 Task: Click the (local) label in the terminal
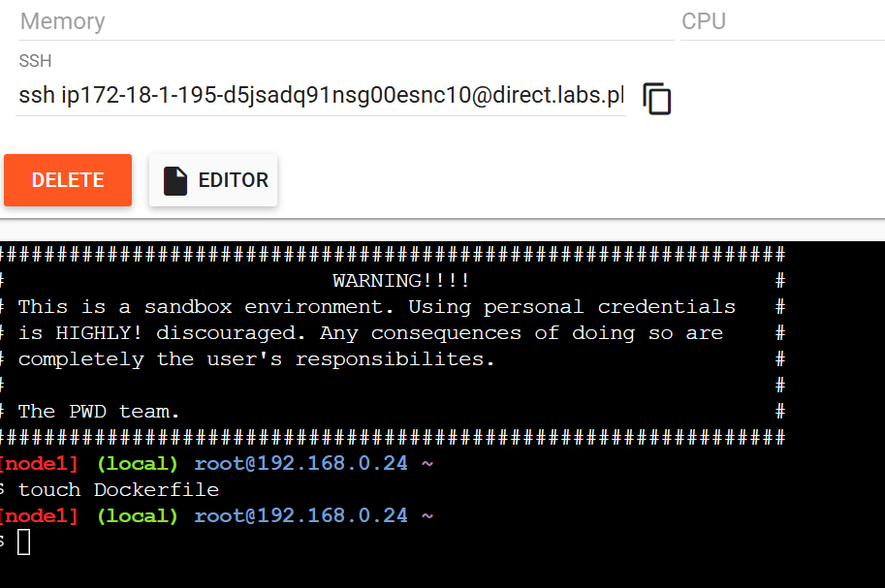137,463
